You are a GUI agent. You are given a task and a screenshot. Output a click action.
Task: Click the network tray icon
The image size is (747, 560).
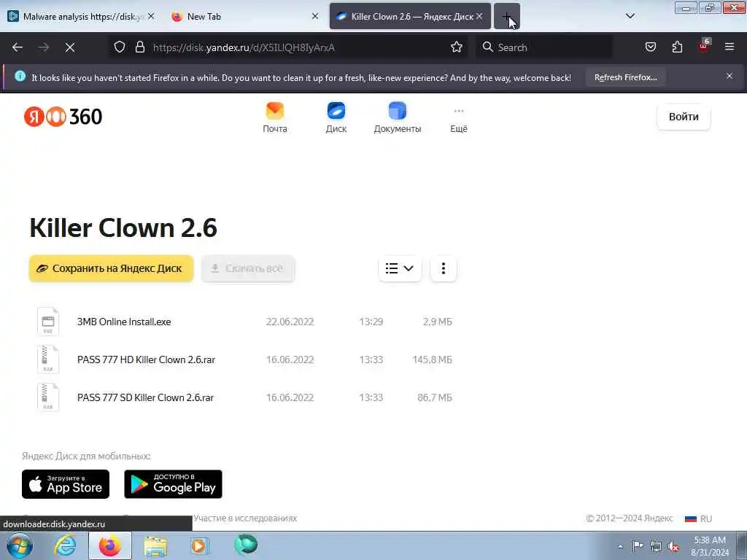pos(656,547)
